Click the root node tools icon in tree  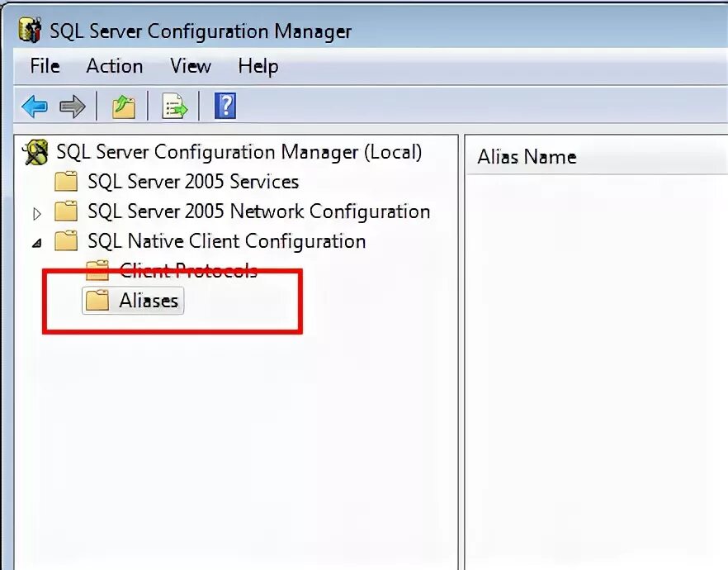click(x=35, y=152)
